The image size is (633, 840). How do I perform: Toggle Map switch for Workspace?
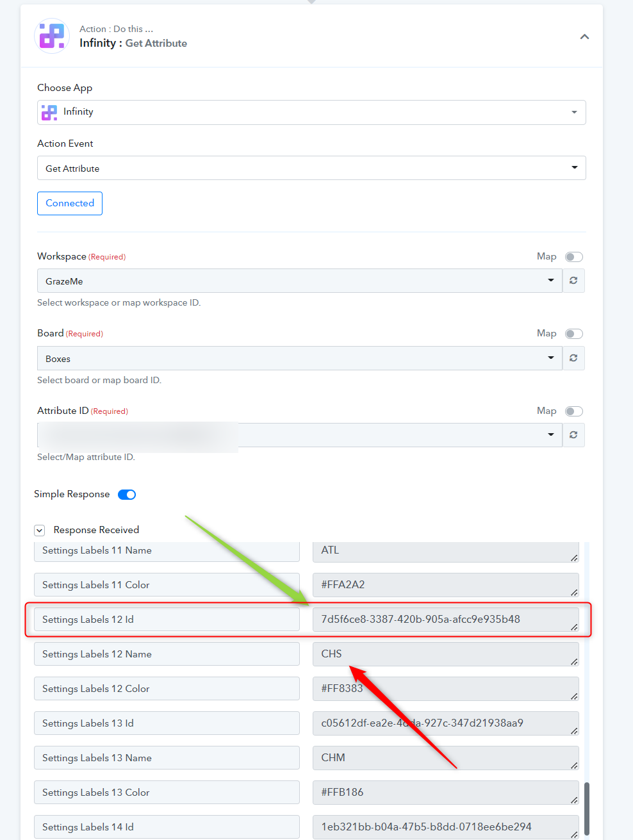pos(574,257)
